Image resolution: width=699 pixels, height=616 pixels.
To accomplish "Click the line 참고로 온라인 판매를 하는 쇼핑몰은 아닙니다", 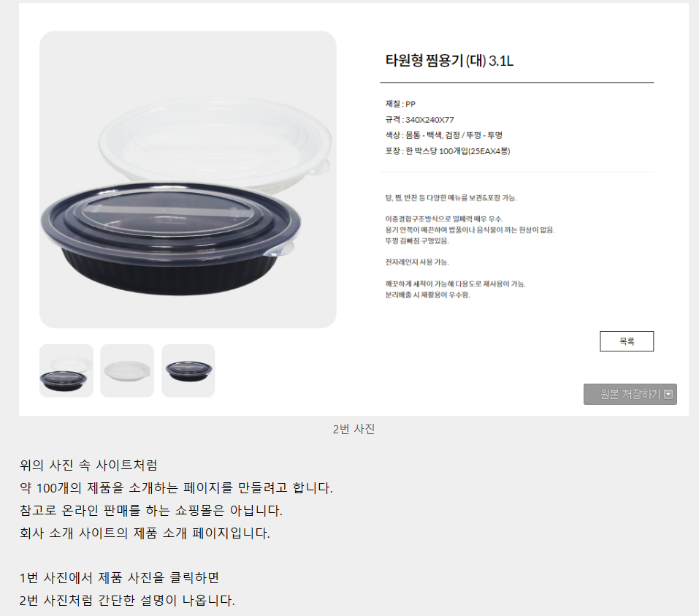I will pyautogui.click(x=151, y=510).
